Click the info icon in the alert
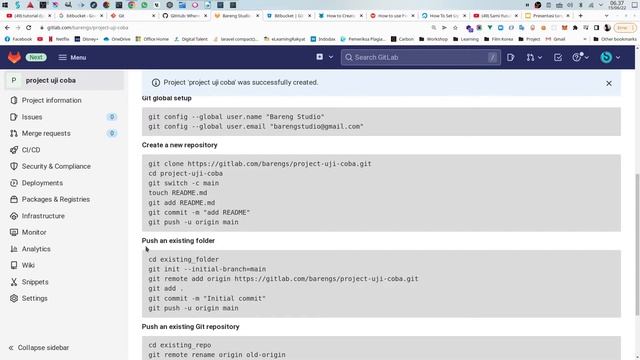This screenshot has height=360, width=640. coord(156,82)
